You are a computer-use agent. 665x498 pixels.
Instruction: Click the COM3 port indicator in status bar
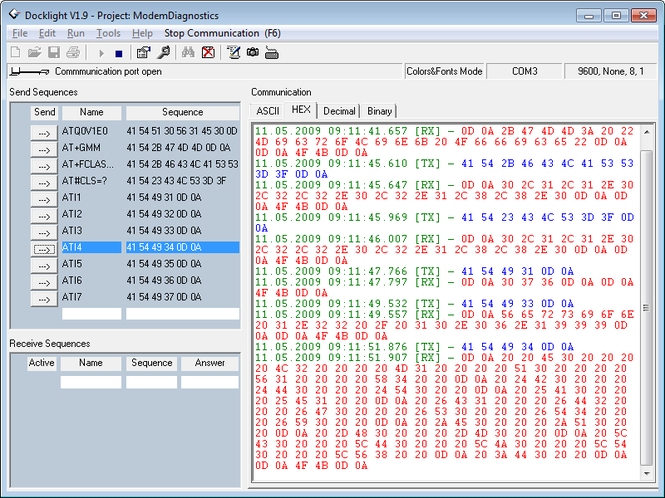coord(525,71)
